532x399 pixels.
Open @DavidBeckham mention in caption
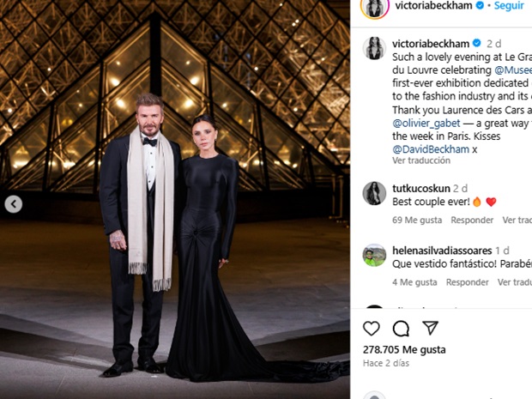coord(431,149)
